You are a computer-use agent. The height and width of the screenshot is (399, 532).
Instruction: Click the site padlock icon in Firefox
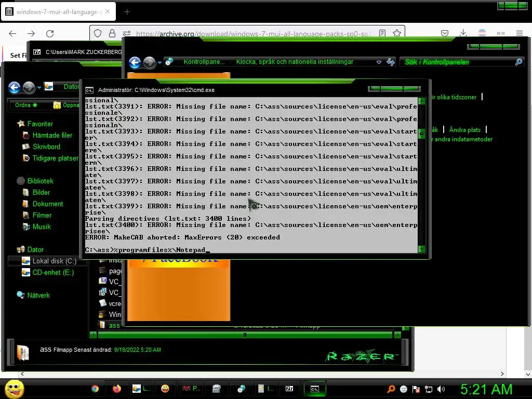coord(112,33)
